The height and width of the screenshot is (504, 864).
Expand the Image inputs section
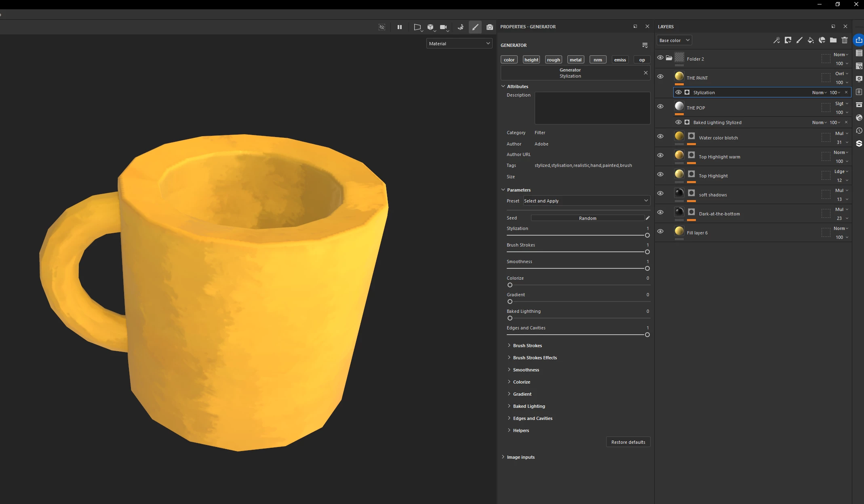(521, 457)
